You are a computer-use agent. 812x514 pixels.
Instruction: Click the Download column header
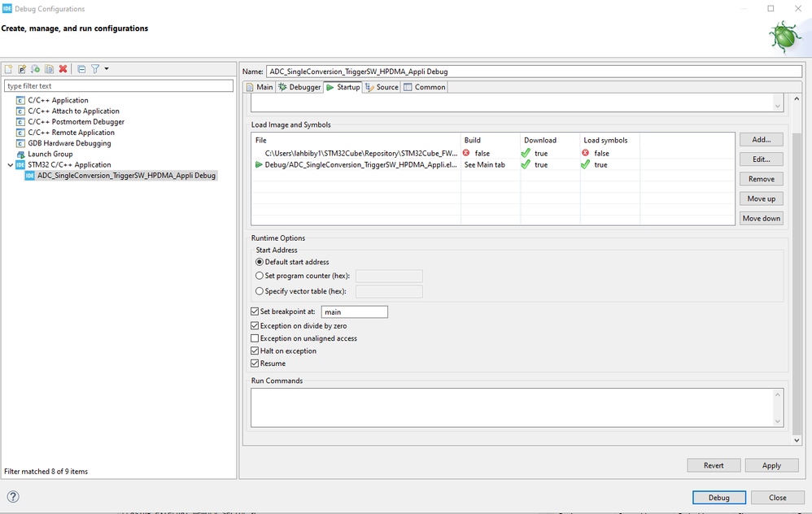pyautogui.click(x=550, y=140)
